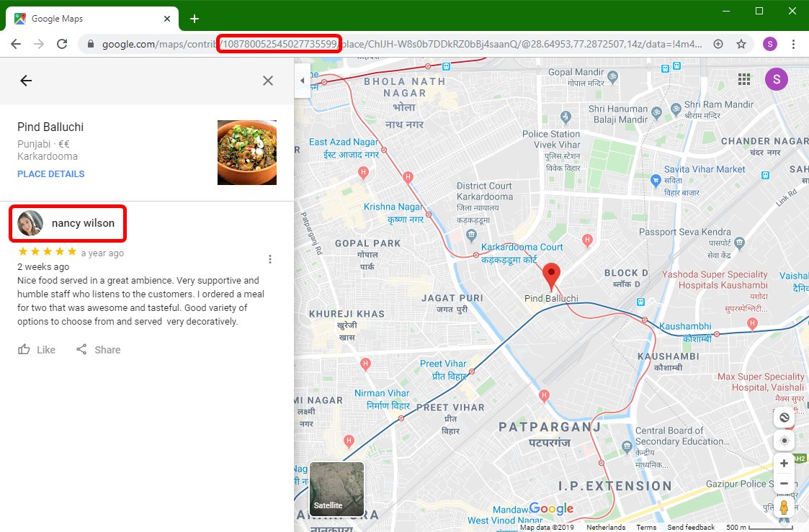Click the Pind Balluchi place title
This screenshot has height=532, width=809.
50,127
